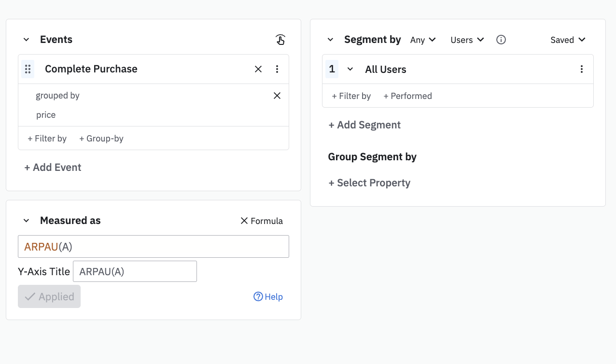
Task: Collapse the All Users segment chevron
Action: pyautogui.click(x=350, y=69)
